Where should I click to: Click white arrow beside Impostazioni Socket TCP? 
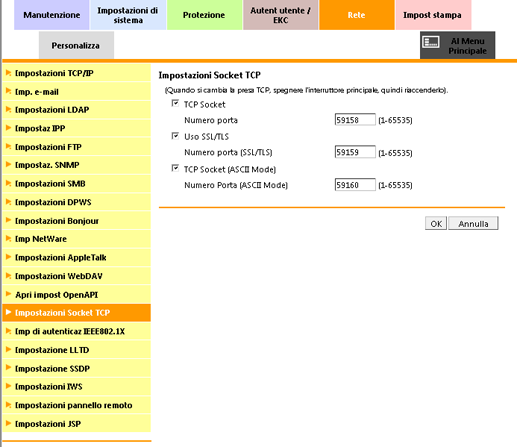(9, 312)
